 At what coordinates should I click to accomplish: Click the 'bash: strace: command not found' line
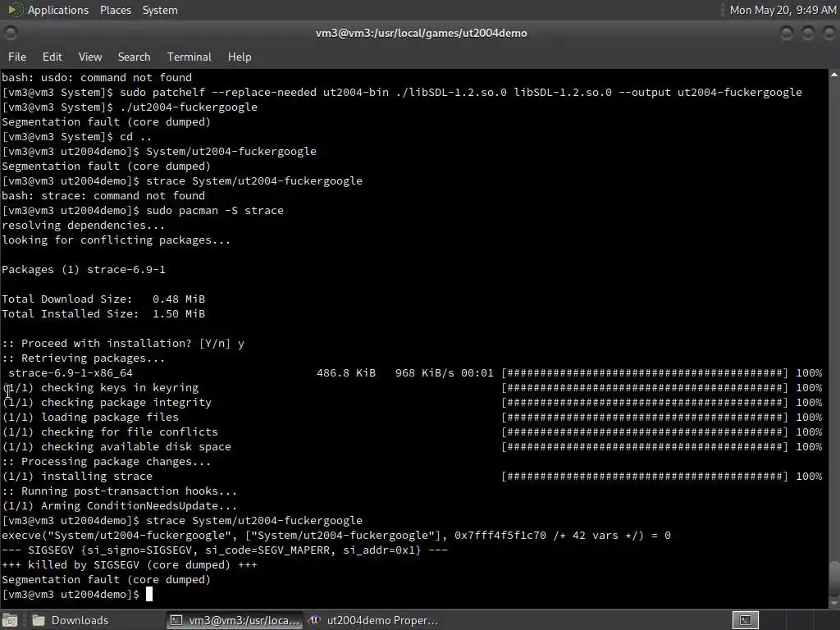(x=103, y=195)
